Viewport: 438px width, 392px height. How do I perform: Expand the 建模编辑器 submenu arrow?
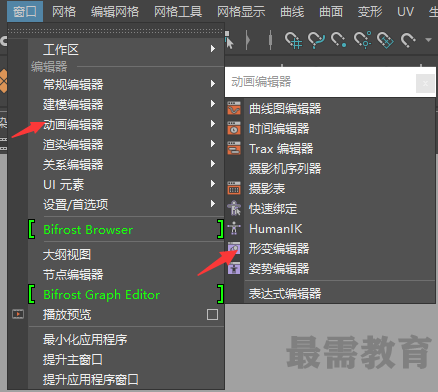pyautogui.click(x=213, y=104)
